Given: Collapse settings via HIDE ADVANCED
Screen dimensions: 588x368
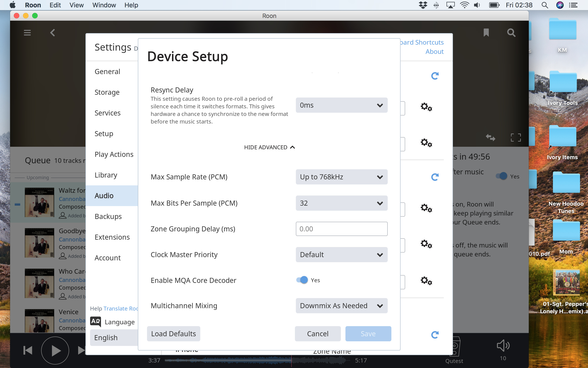Looking at the screenshot, I should tap(269, 147).
